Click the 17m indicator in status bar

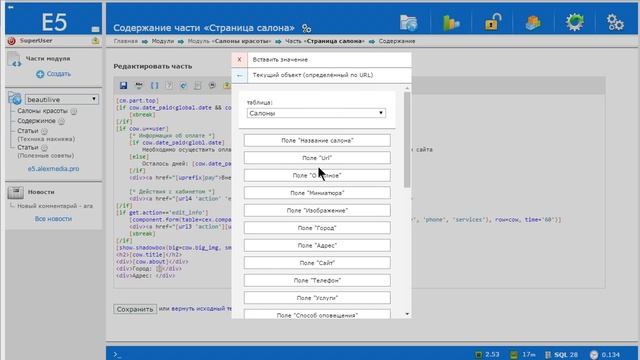(x=528, y=355)
